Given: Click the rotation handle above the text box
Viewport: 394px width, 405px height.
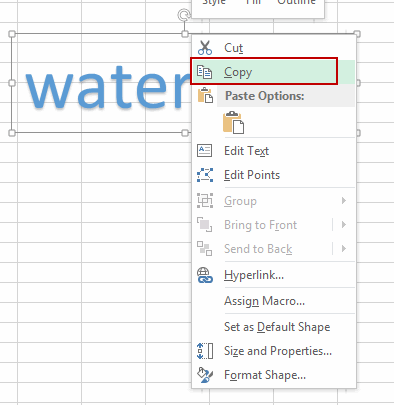Looking at the screenshot, I should (184, 15).
